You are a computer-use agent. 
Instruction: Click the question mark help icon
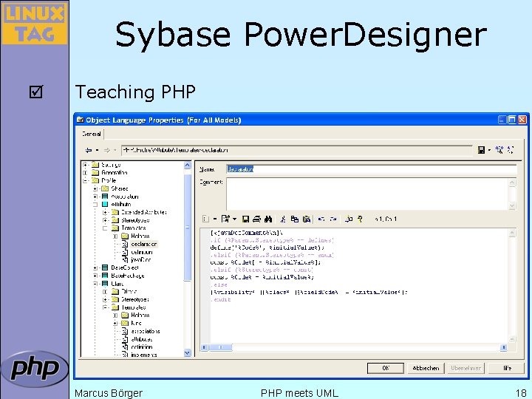coord(360,219)
